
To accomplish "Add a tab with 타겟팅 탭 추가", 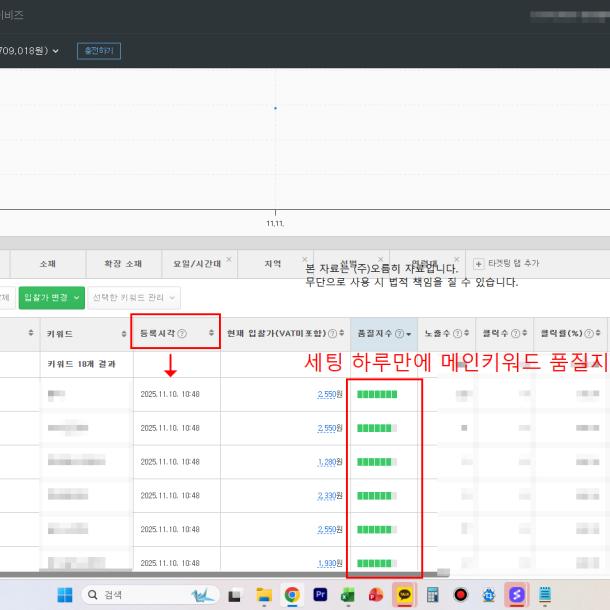I will click(x=505, y=263).
